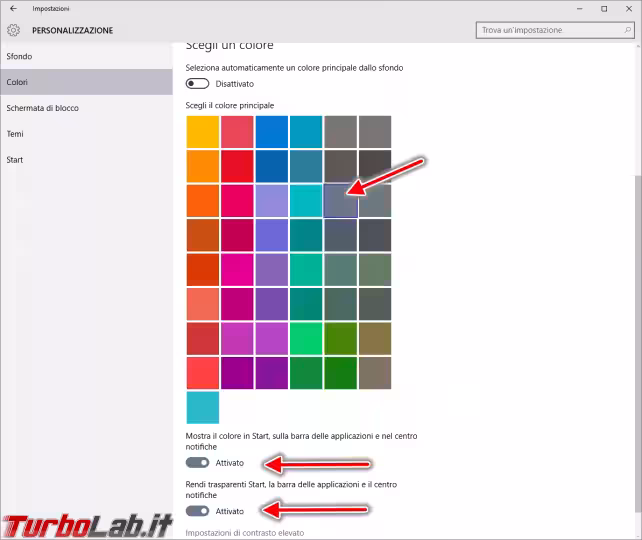
Task: Select the Colori section
Action: coord(86,82)
